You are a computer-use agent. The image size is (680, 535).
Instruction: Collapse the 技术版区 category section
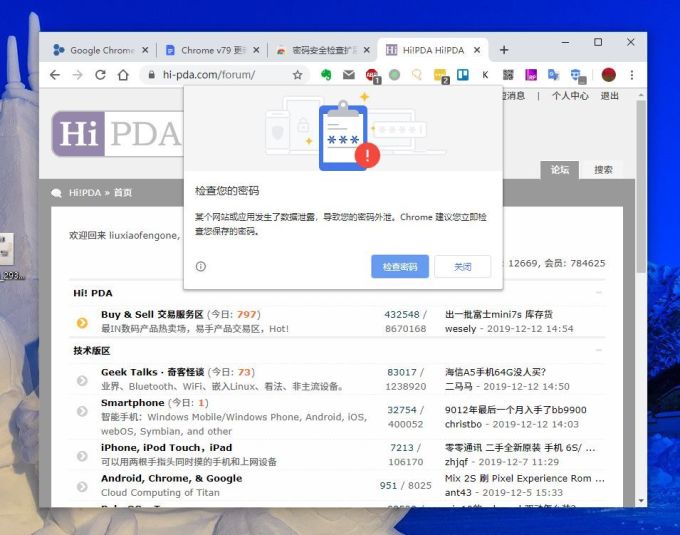(599, 350)
